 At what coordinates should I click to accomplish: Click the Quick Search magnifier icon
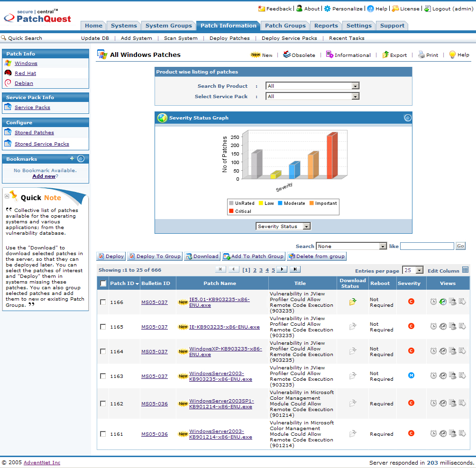click(4, 37)
